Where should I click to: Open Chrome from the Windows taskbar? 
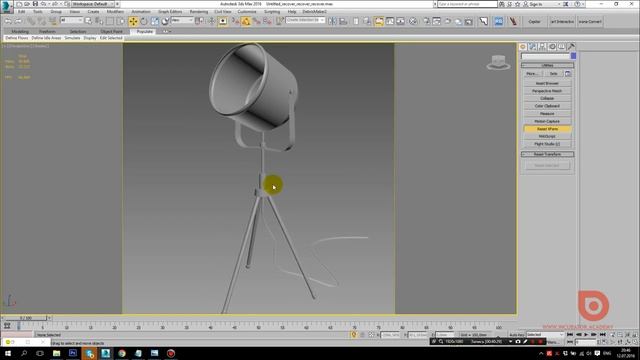coord(122,353)
